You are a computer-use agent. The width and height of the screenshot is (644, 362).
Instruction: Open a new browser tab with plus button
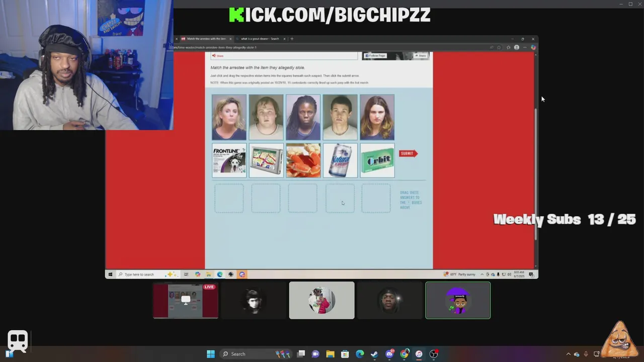tap(292, 39)
